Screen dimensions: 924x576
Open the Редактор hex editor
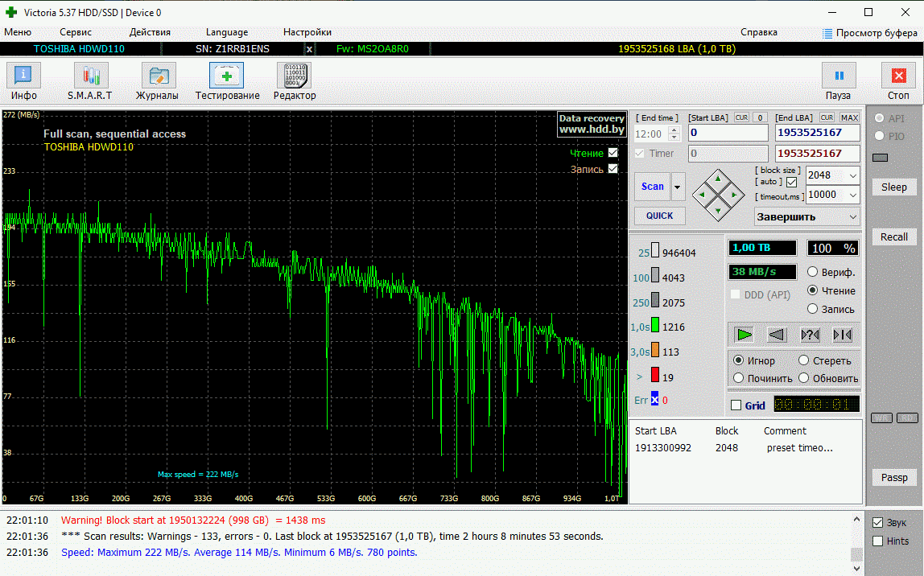(295, 81)
